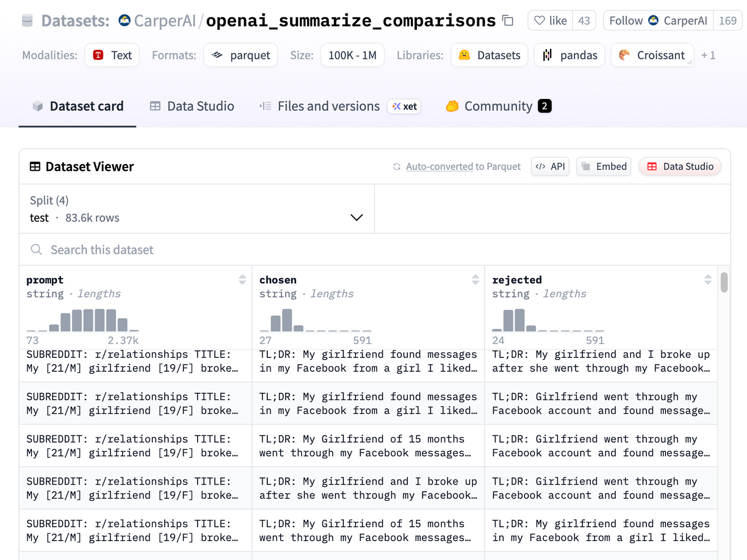This screenshot has width=747, height=560.
Task: Click the refresh icon beside Auto-converted
Action: tap(397, 167)
